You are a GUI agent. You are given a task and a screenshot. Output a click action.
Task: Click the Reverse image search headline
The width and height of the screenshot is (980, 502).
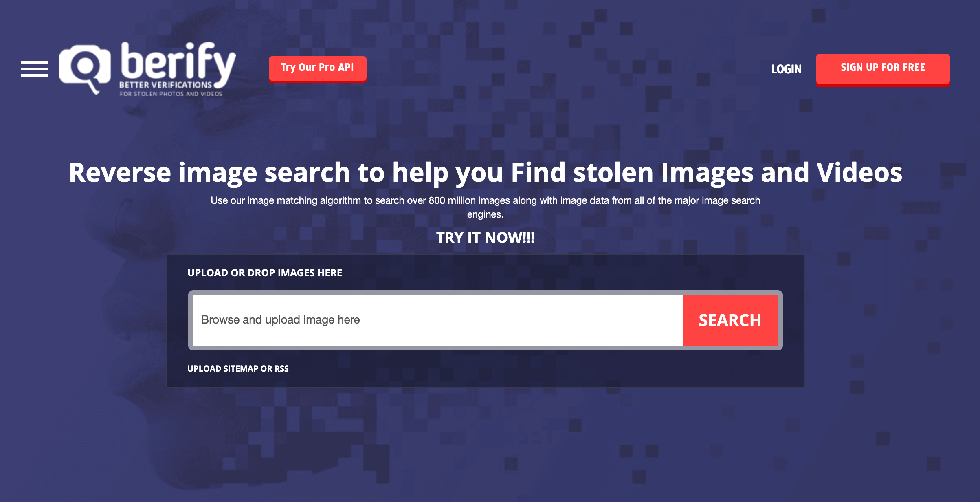[x=486, y=173]
